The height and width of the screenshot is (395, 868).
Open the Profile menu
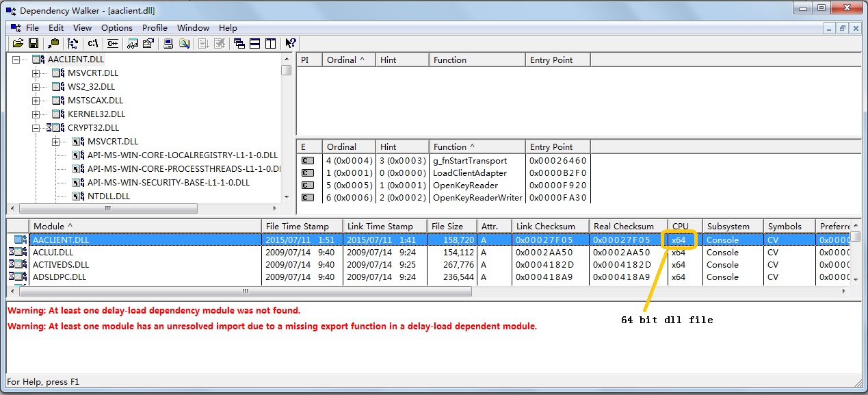point(155,28)
